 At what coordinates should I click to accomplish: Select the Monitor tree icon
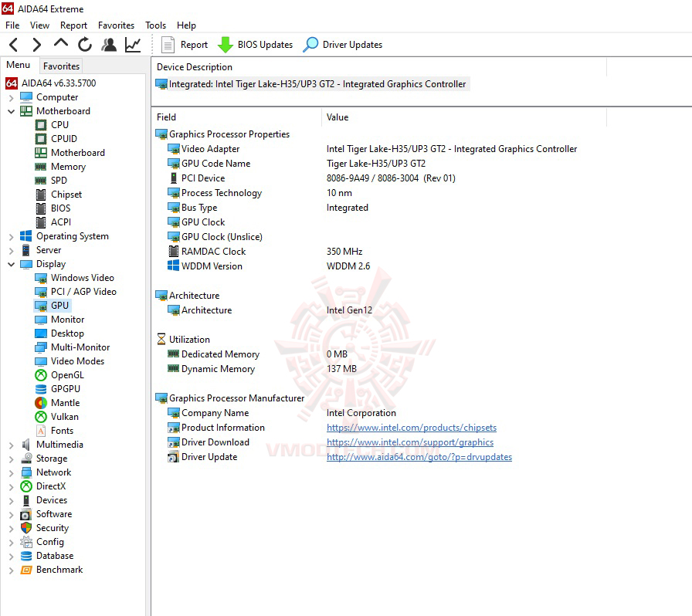pyautogui.click(x=41, y=320)
